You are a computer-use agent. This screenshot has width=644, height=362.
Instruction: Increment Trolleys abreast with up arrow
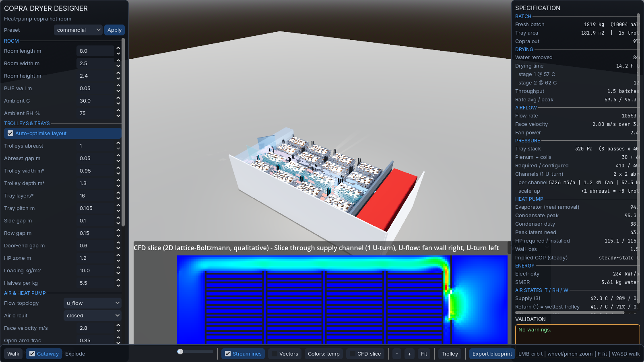click(118, 143)
